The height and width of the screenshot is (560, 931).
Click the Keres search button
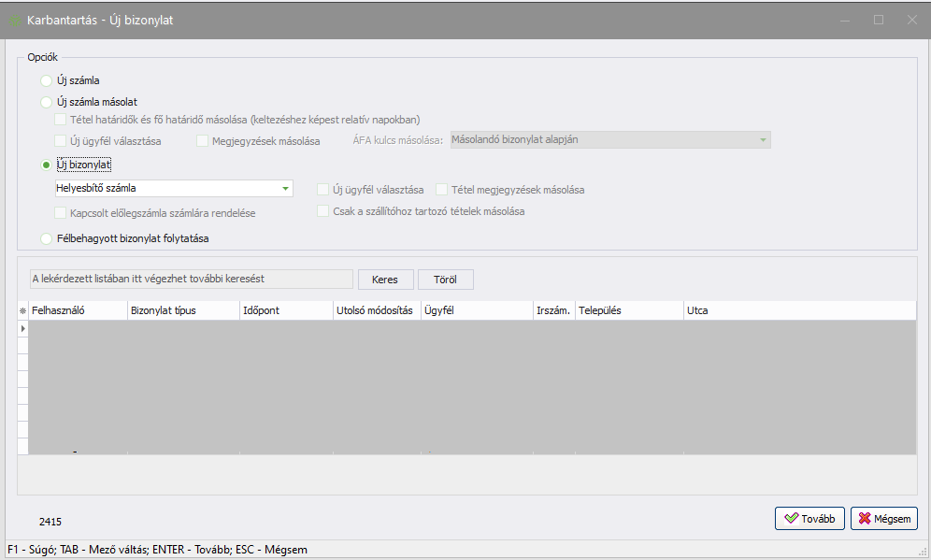click(x=385, y=280)
